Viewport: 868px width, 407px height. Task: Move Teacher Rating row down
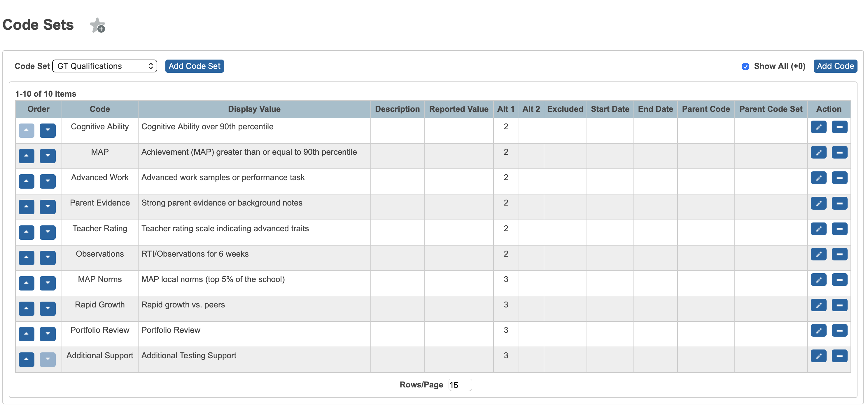pyautogui.click(x=48, y=232)
